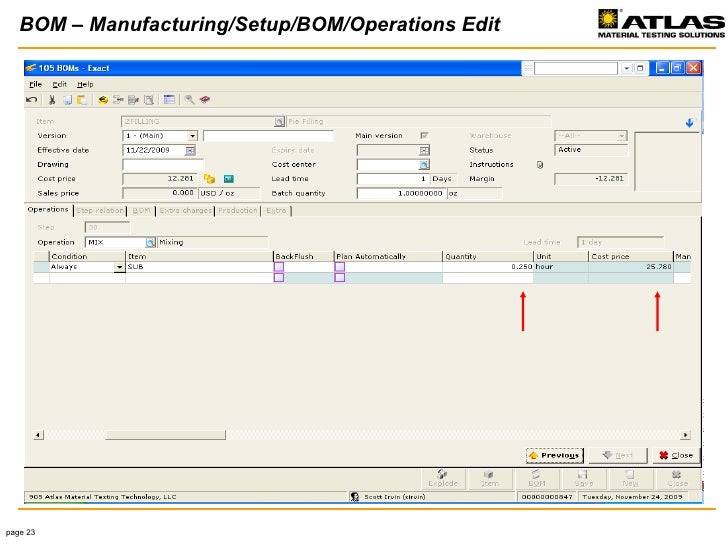
Task: Expand the Always condition dropdown arrow
Action: (x=119, y=267)
